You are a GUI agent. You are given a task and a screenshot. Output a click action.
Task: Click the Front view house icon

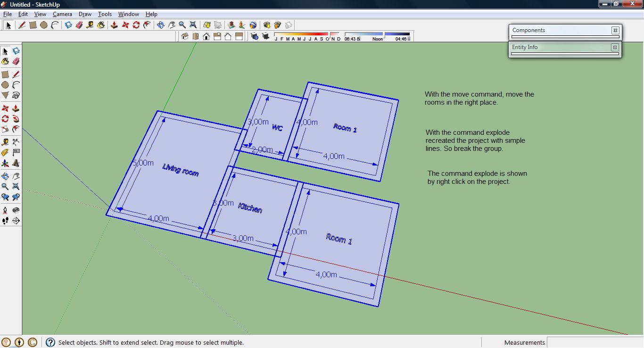coord(206,36)
